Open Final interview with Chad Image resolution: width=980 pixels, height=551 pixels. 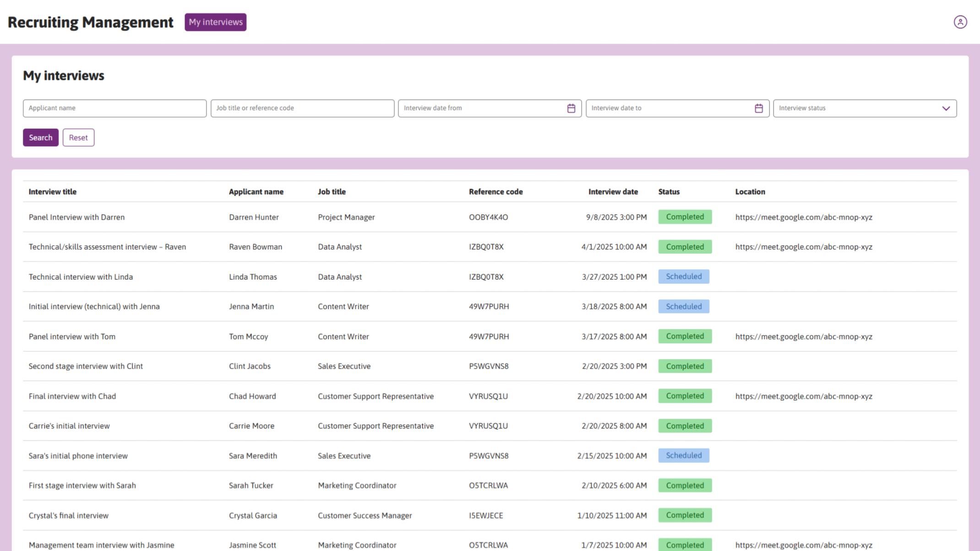pyautogui.click(x=72, y=396)
